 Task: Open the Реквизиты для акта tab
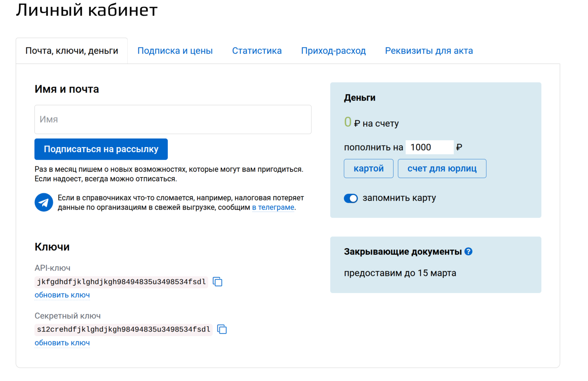[429, 50]
